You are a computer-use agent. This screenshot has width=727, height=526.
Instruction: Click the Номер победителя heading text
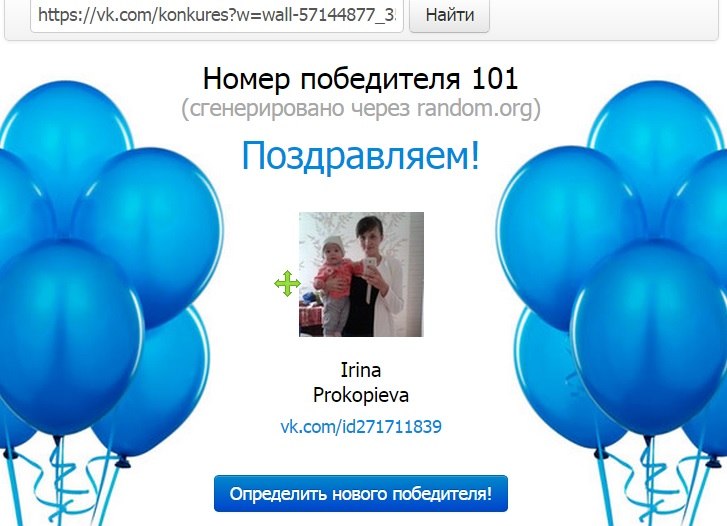tap(331, 78)
